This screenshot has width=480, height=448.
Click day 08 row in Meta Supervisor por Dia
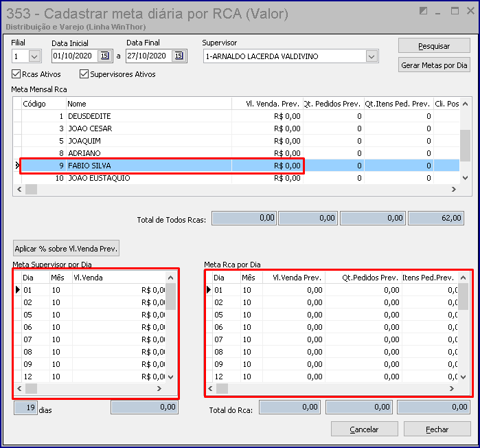(91, 352)
